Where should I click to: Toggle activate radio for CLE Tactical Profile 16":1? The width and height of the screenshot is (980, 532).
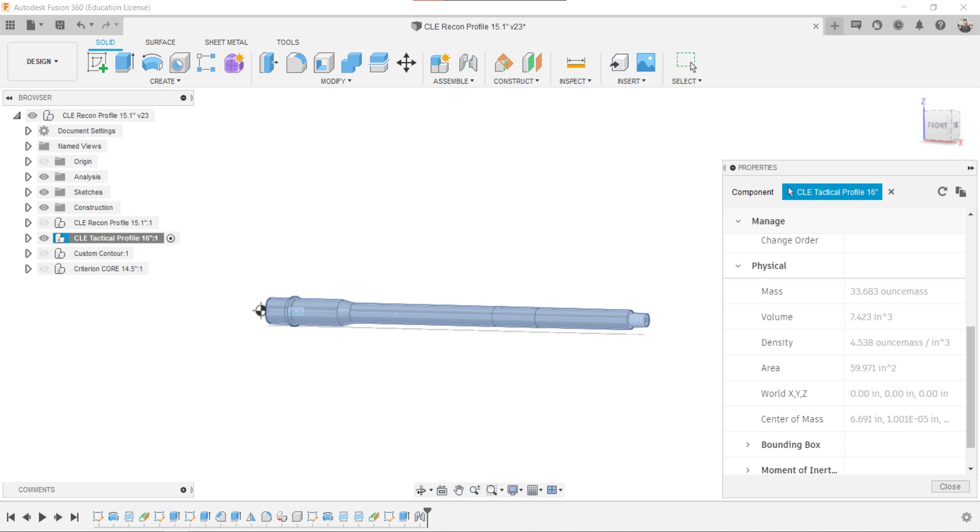pyautogui.click(x=171, y=238)
